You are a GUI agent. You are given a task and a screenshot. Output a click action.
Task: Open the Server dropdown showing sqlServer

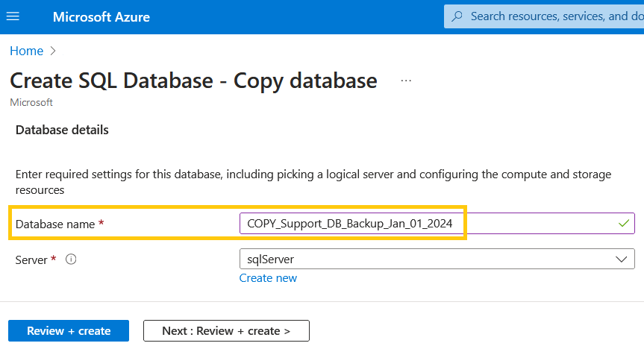[437, 259]
